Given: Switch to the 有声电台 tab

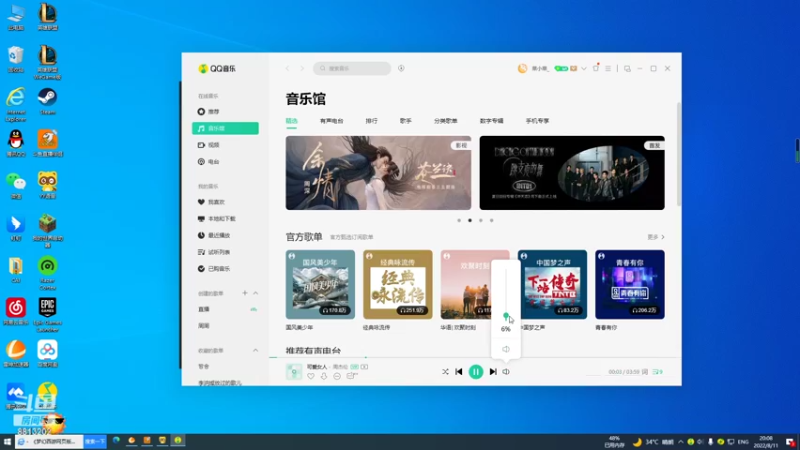Looking at the screenshot, I should point(332,121).
